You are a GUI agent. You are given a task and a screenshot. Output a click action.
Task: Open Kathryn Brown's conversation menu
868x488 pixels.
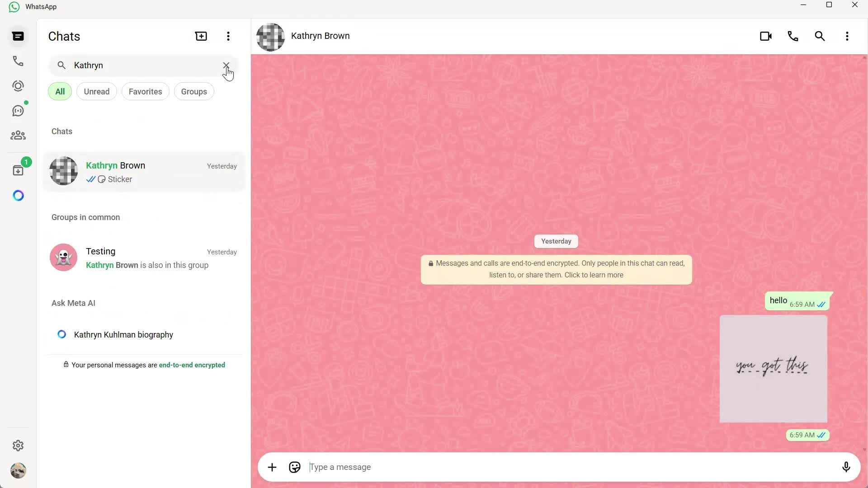tap(848, 36)
